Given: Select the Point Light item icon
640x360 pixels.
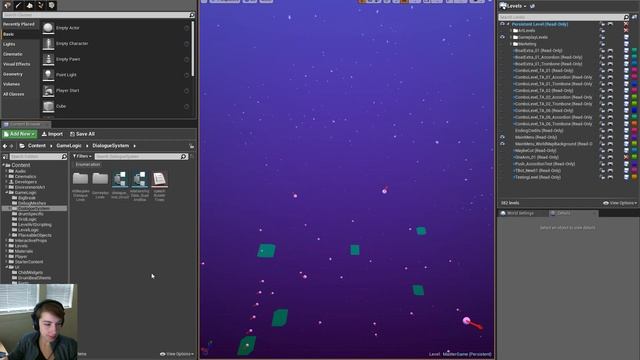Looking at the screenshot, I should point(48,75).
